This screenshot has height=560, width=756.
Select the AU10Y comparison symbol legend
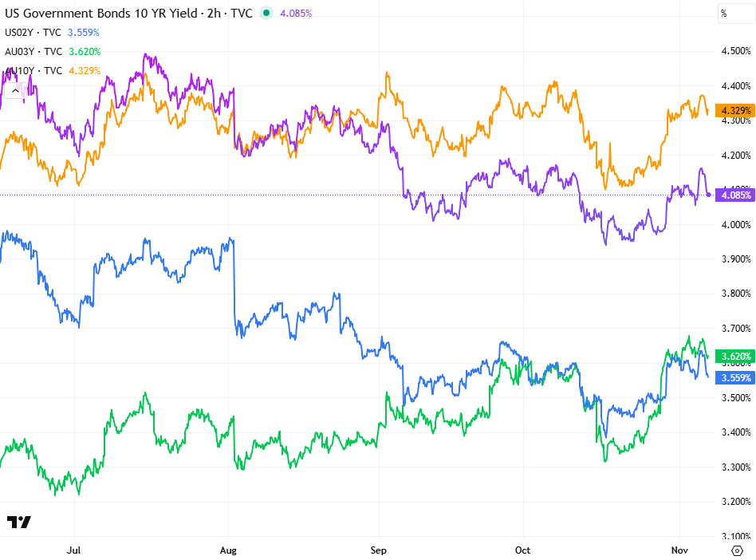coord(33,71)
